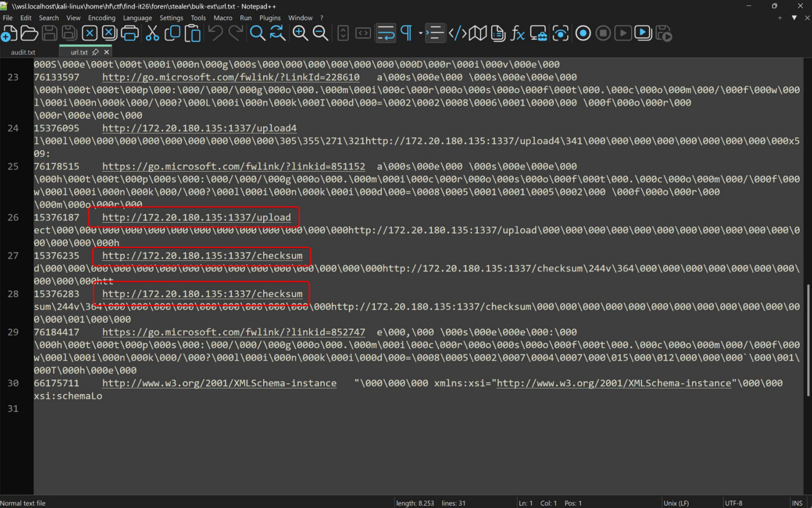Toggle INS insert mode in status bar

pyautogui.click(x=797, y=503)
